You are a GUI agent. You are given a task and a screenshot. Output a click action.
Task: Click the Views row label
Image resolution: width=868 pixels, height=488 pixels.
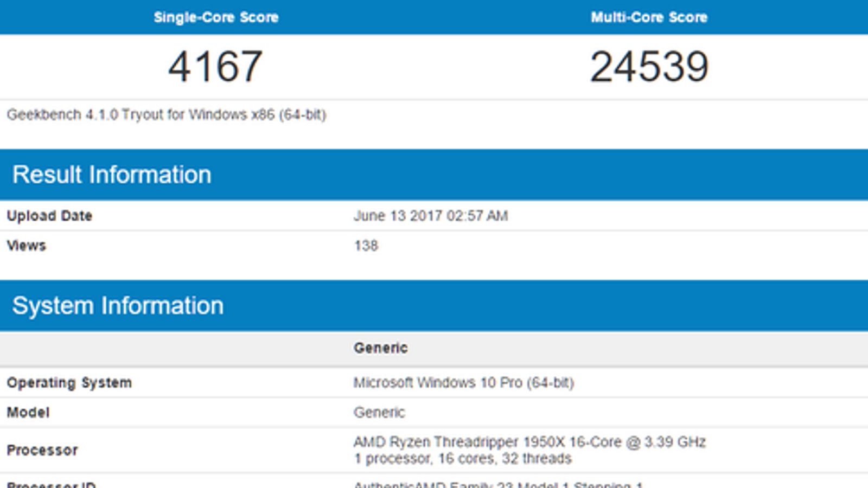26,246
